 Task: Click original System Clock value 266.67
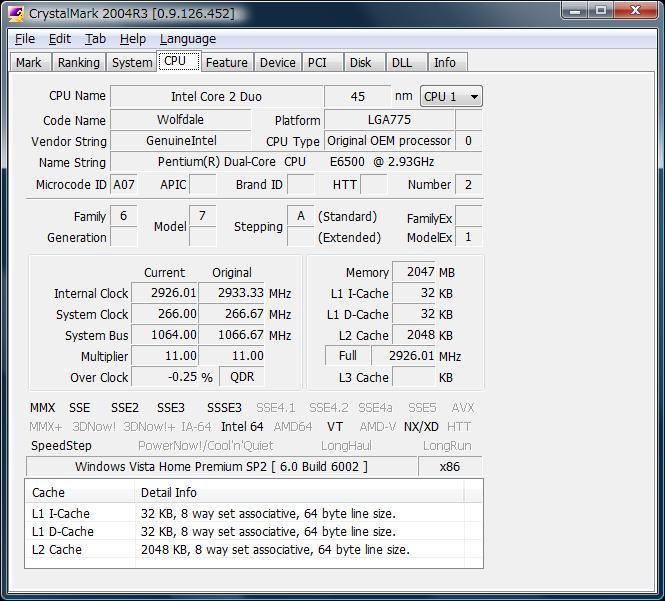[232, 314]
